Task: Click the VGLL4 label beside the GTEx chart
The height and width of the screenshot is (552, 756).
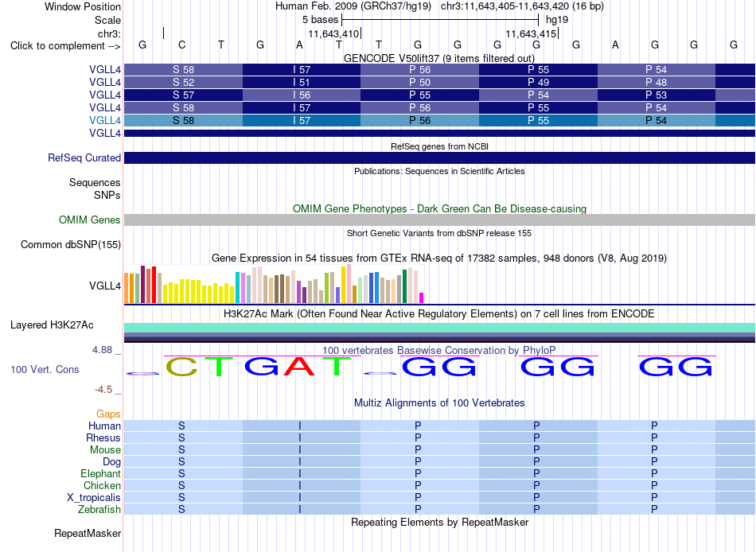Action: 104,286
